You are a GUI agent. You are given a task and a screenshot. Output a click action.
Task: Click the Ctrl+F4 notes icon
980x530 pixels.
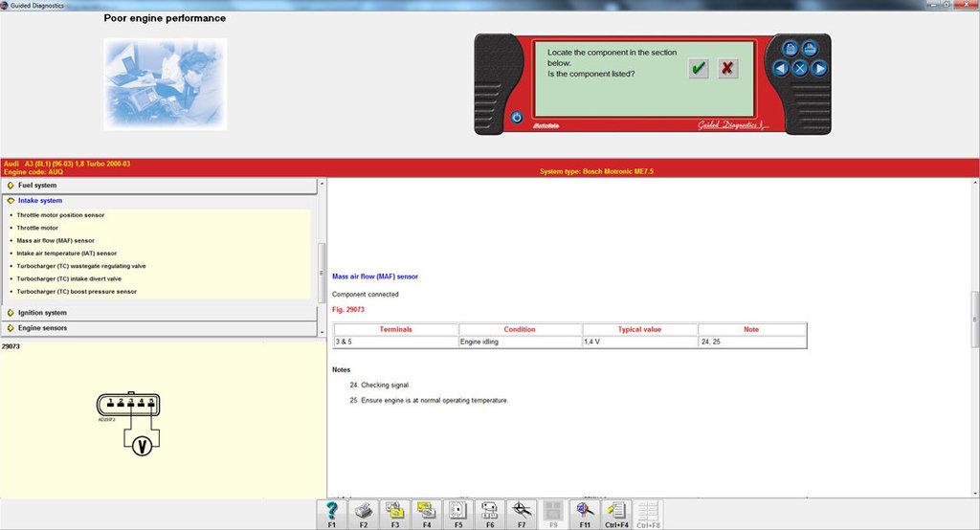pyautogui.click(x=616, y=511)
